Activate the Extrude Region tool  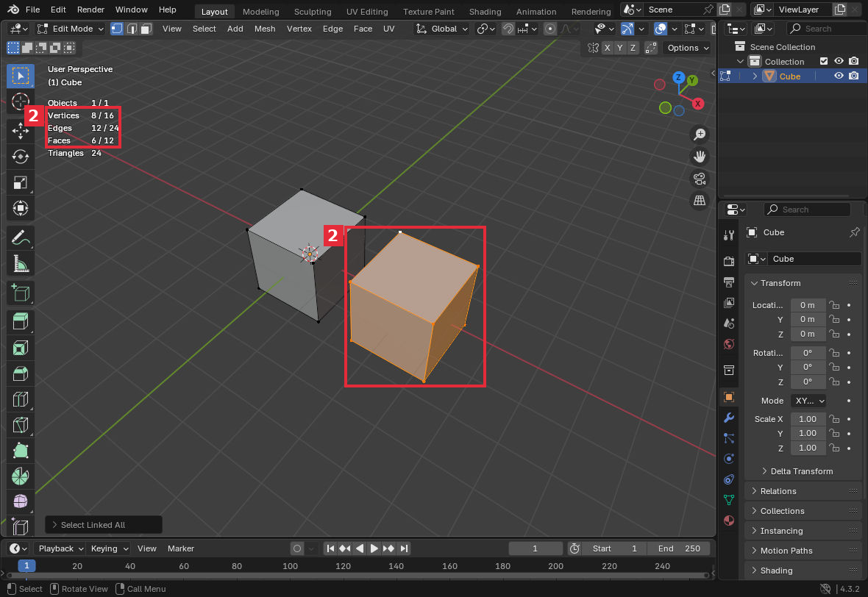(x=21, y=321)
